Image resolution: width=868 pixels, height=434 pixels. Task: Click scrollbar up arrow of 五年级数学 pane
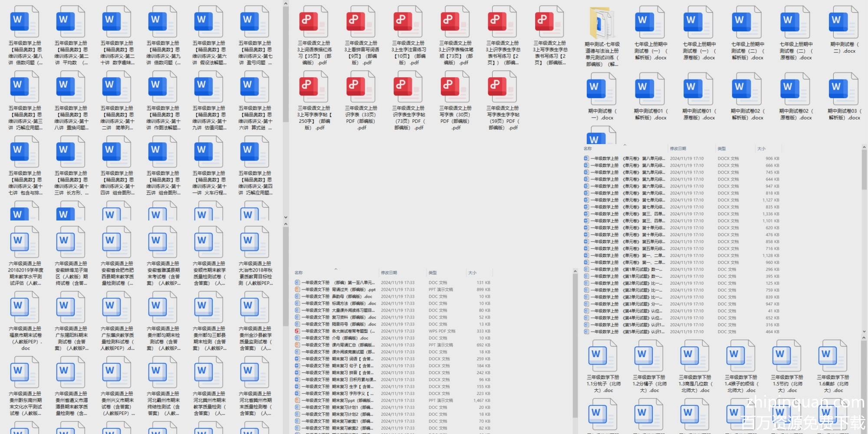[286, 4]
